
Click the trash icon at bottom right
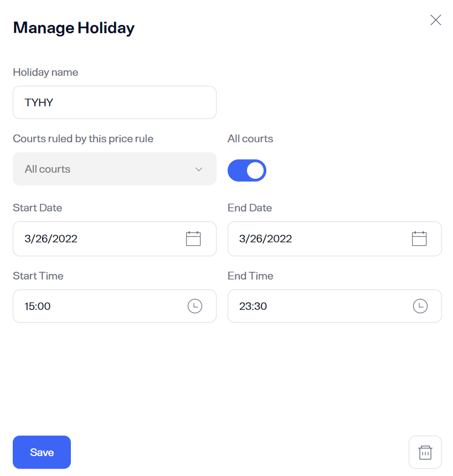click(425, 452)
